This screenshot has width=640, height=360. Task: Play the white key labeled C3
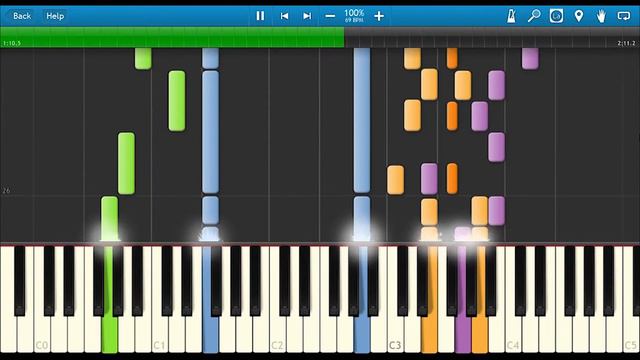(x=395, y=335)
